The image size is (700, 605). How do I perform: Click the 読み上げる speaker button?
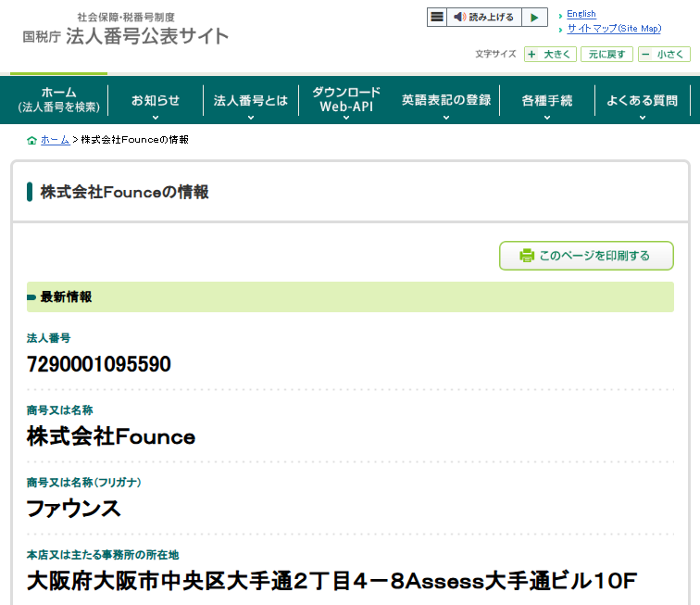pyautogui.click(x=484, y=17)
